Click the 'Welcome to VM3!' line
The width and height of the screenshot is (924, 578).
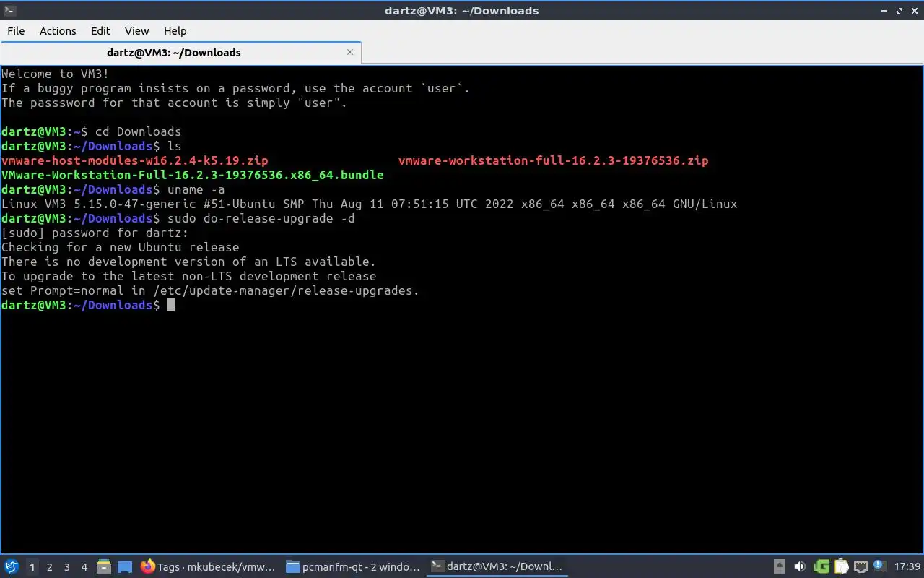point(56,74)
